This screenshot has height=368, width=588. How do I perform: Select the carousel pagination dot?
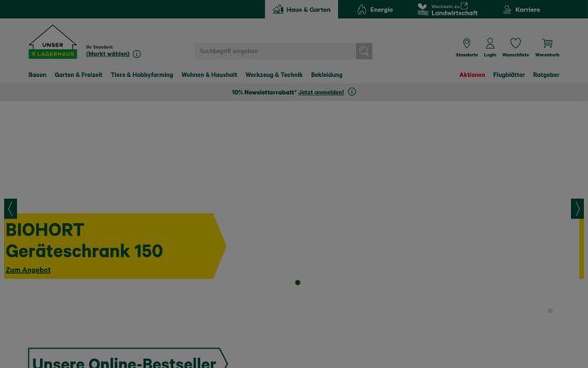[297, 282]
